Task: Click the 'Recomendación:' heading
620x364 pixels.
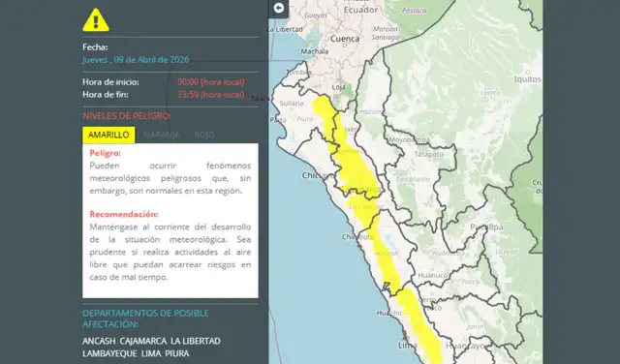Action: [124, 214]
